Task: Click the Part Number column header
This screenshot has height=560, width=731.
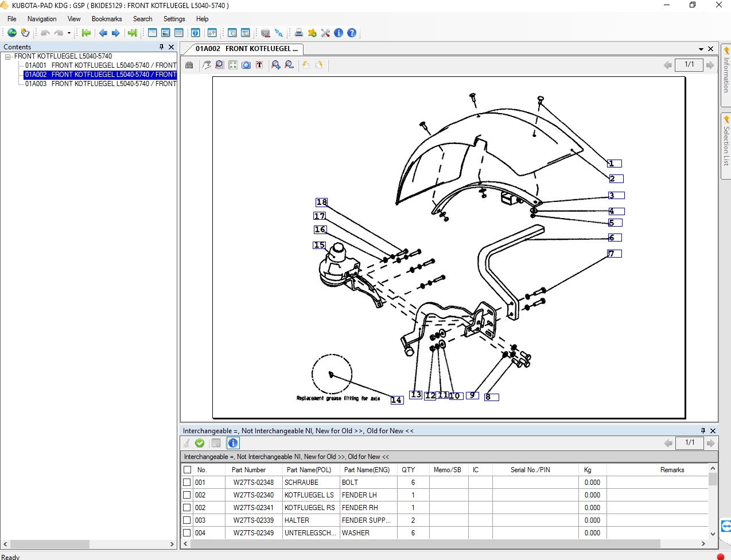Action: [248, 470]
